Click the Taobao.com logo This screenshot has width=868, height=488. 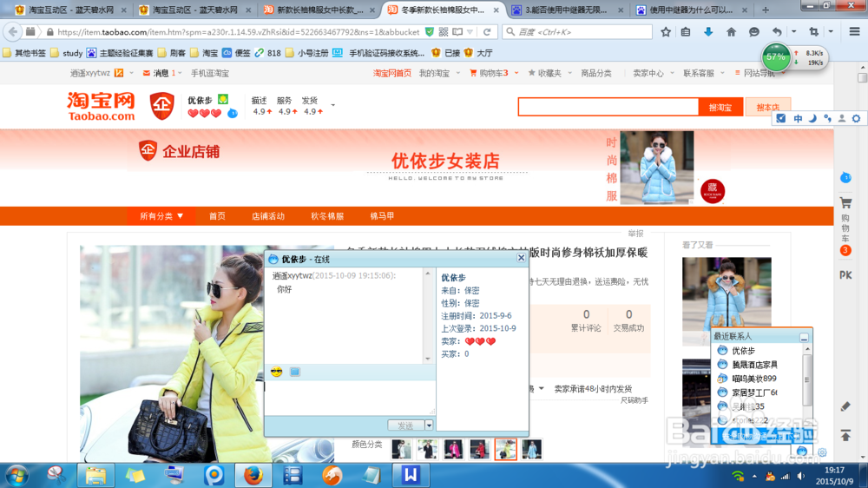click(102, 106)
